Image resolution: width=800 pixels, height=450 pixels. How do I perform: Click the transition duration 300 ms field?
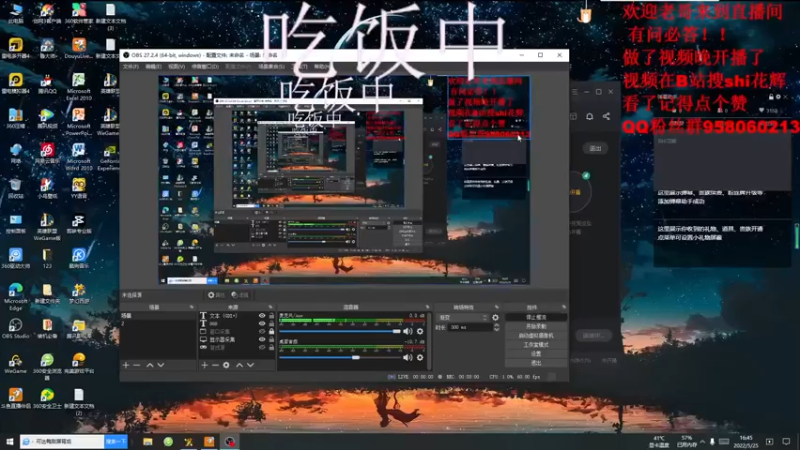[x=469, y=327]
